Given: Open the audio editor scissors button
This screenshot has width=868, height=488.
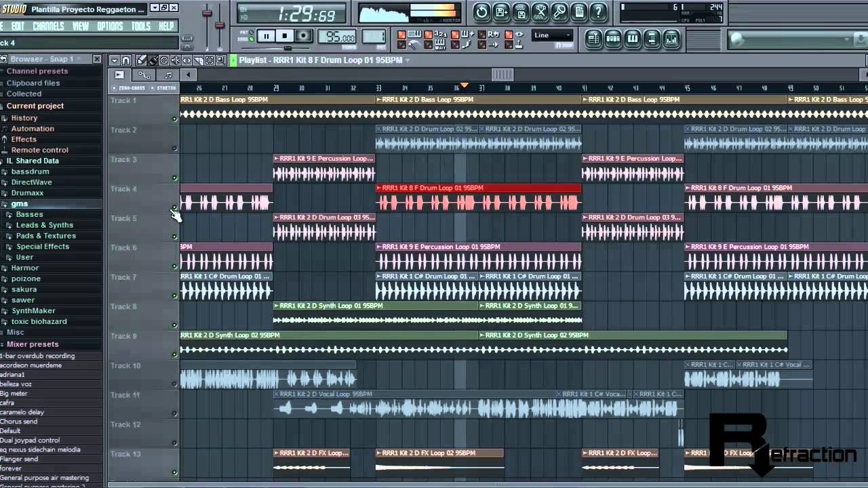Looking at the screenshot, I should pyautogui.click(x=540, y=12).
